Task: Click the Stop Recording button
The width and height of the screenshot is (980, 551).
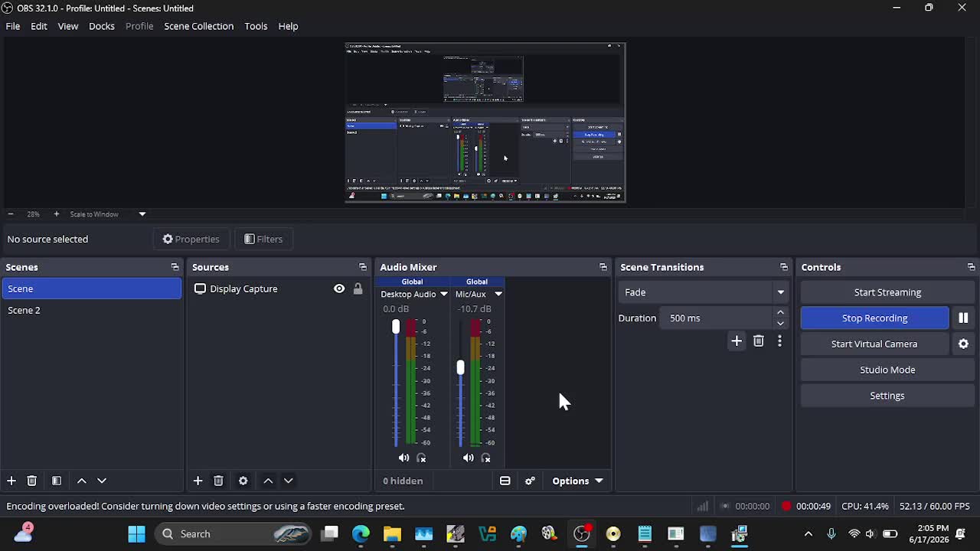Action: [874, 318]
